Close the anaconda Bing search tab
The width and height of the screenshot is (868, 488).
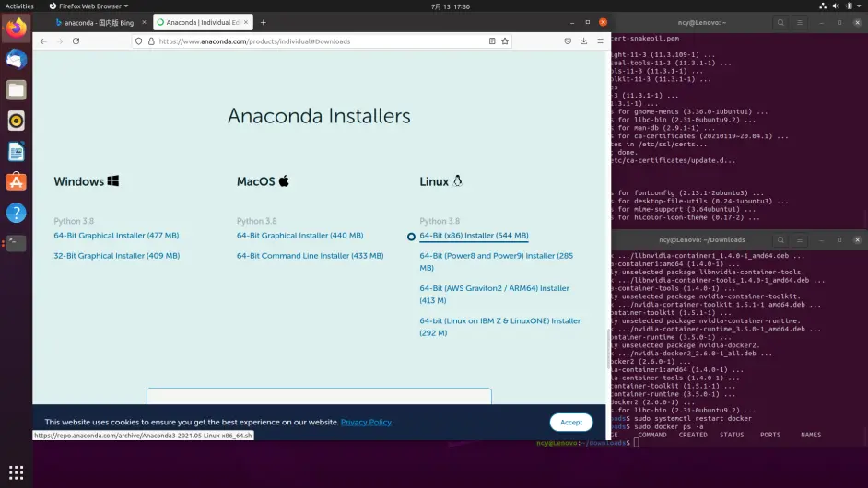coord(144,23)
